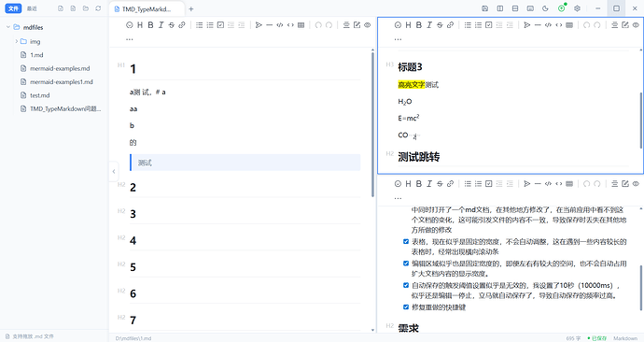
Task: Toggle preview eye in top-right editor toolbar
Action: [x=636, y=25]
